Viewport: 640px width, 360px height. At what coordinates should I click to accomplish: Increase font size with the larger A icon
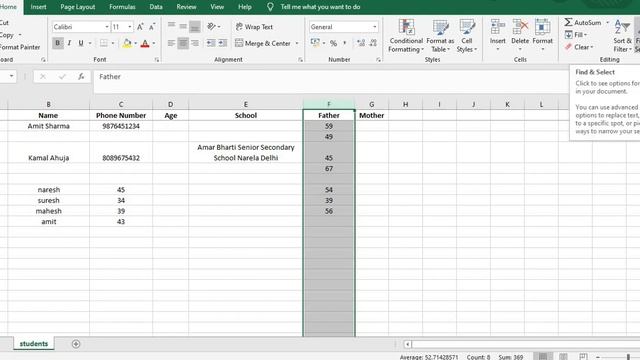point(140,27)
